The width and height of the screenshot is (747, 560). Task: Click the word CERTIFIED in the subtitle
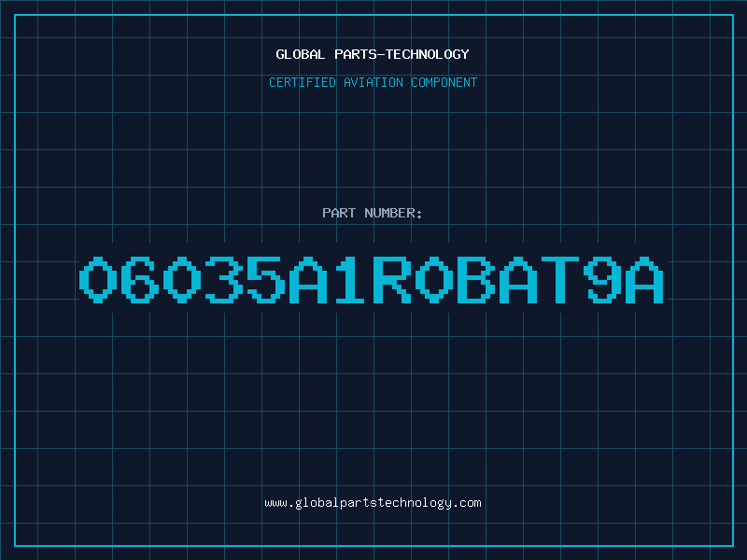[x=303, y=82]
